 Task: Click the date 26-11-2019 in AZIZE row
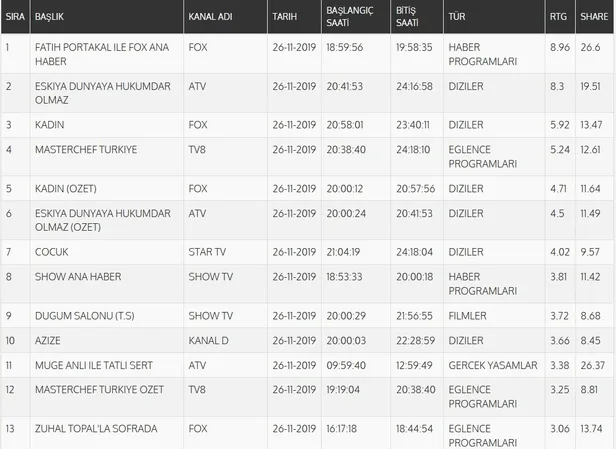(294, 341)
